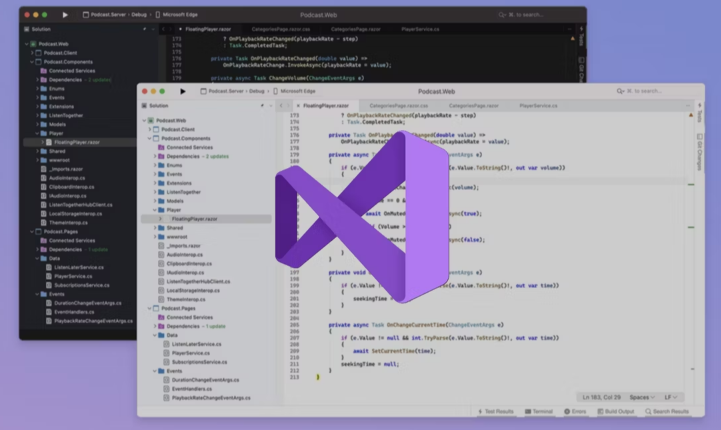Open the Git Changes side panel in light window

click(699, 152)
